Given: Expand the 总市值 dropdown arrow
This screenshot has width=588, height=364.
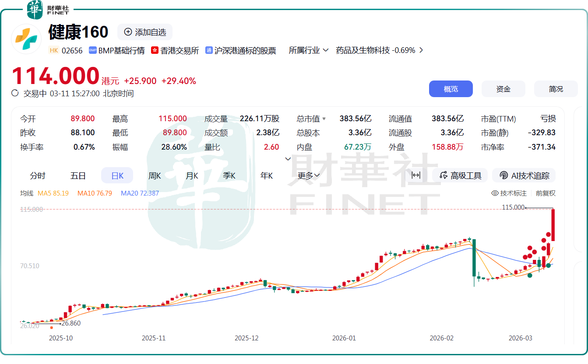Looking at the screenshot, I should click(x=324, y=119).
